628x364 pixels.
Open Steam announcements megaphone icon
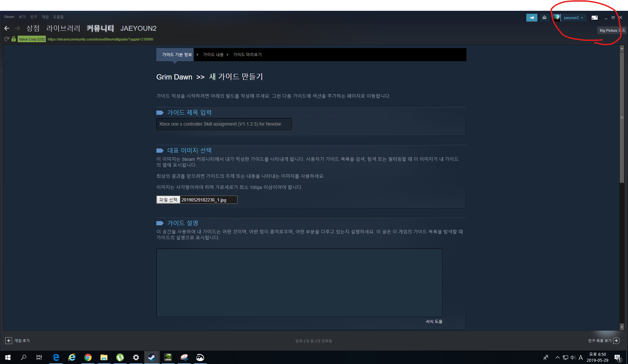coord(532,18)
